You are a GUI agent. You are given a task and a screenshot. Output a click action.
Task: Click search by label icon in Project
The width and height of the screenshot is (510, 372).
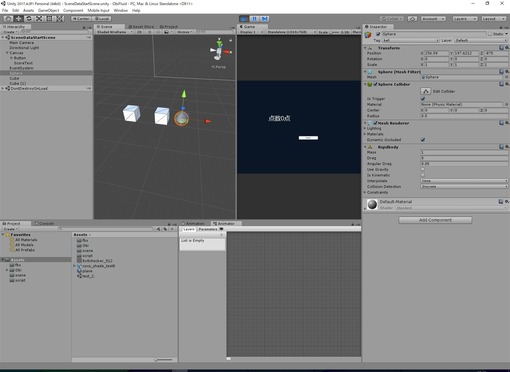pyautogui.click(x=165, y=229)
